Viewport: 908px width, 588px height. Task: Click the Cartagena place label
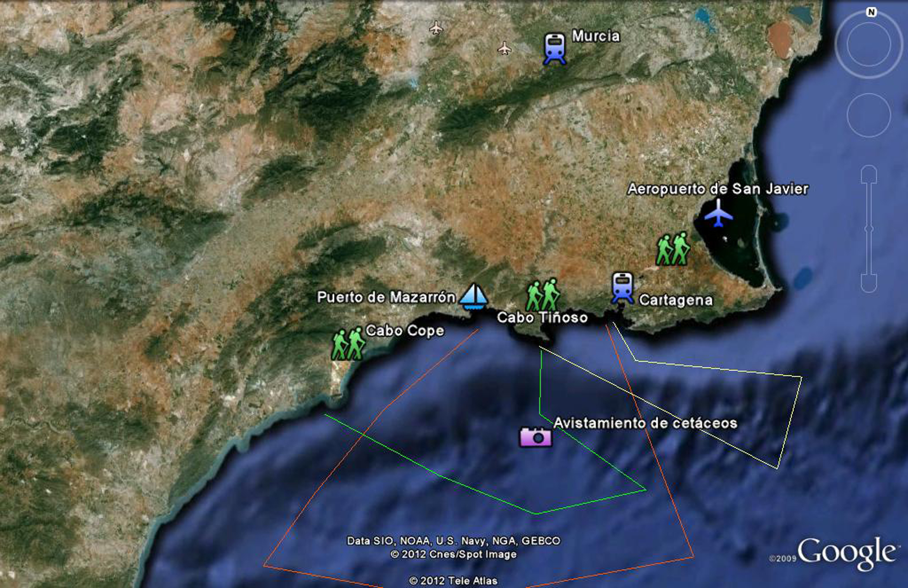coord(676,300)
